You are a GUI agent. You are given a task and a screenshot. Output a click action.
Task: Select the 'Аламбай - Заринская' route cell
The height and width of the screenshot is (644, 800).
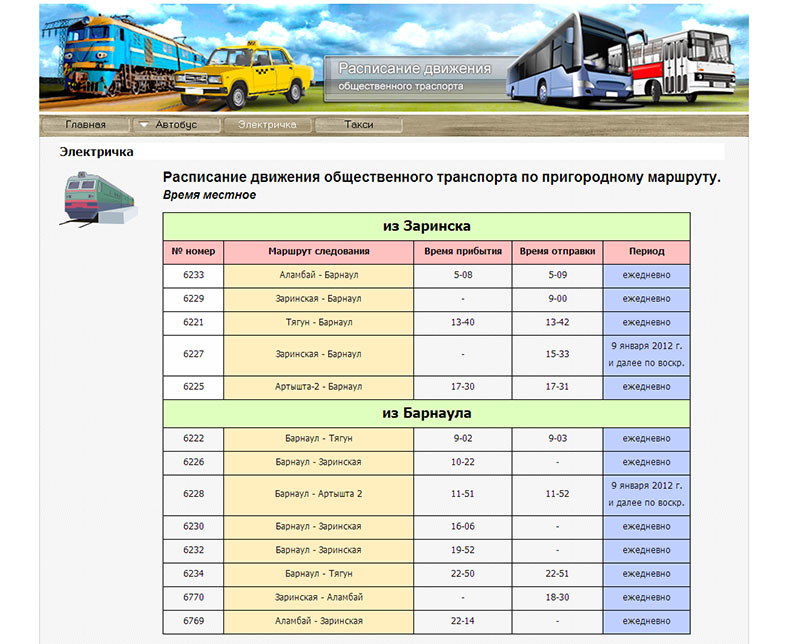point(319,622)
